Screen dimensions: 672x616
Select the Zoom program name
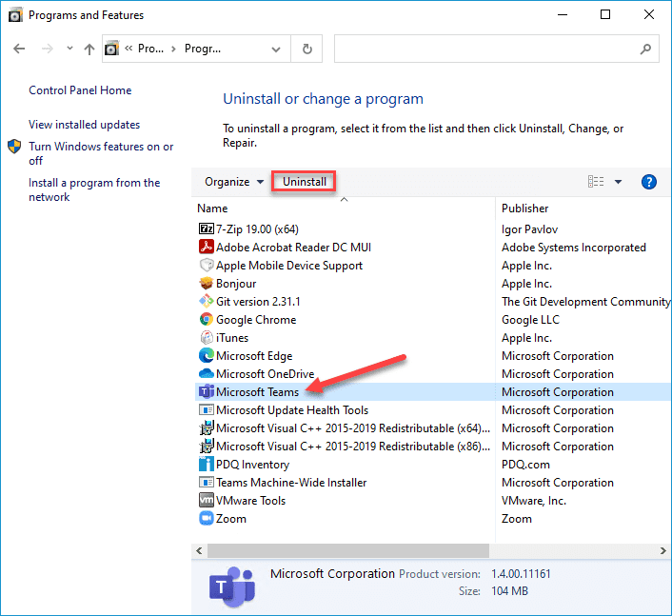point(231,519)
